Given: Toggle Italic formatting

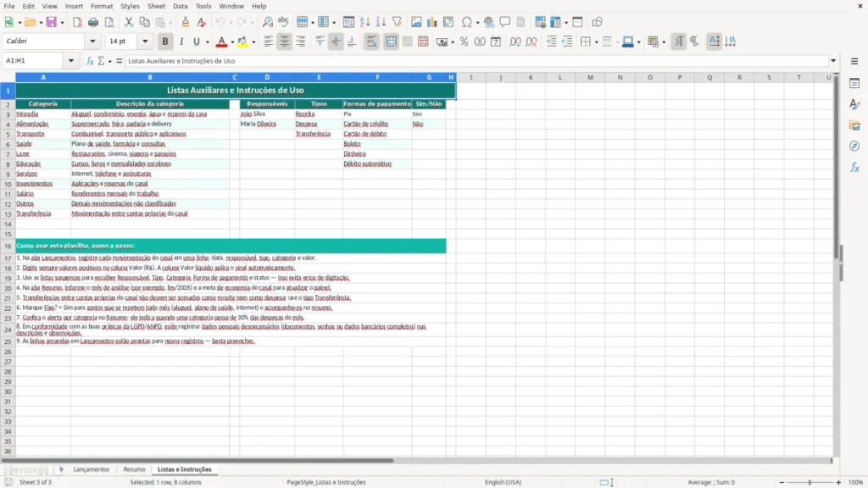Looking at the screenshot, I should 181,42.
